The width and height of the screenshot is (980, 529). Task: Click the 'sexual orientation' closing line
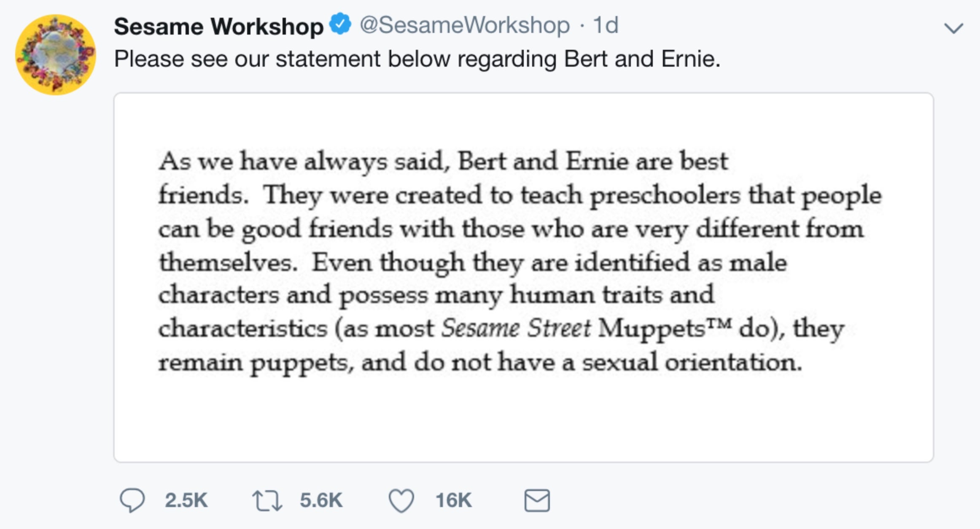pos(480,363)
